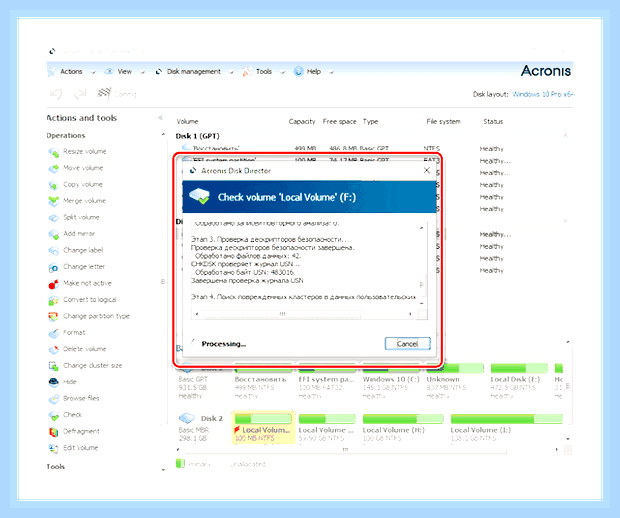Open the Tools menu
The height and width of the screenshot is (518, 620).
coord(264,72)
